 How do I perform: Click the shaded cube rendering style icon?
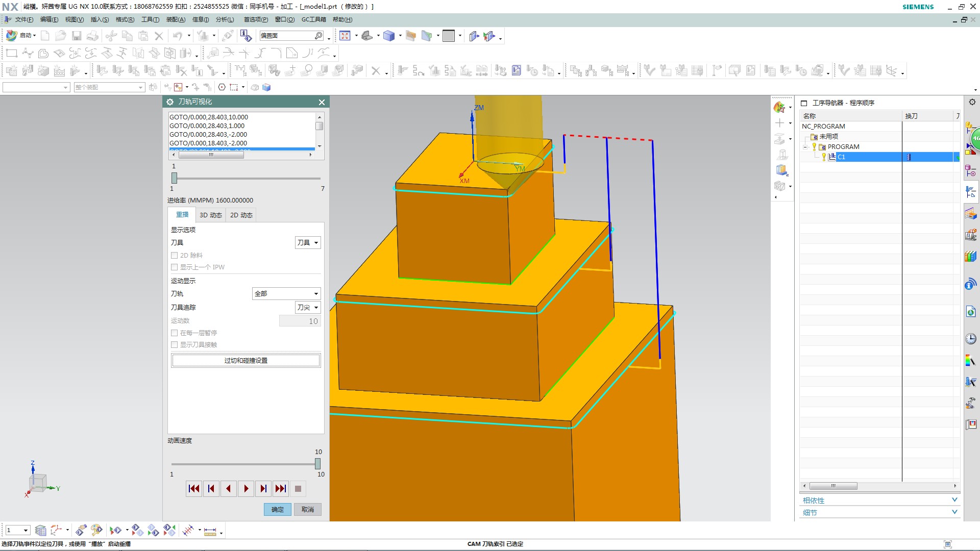pyautogui.click(x=389, y=36)
